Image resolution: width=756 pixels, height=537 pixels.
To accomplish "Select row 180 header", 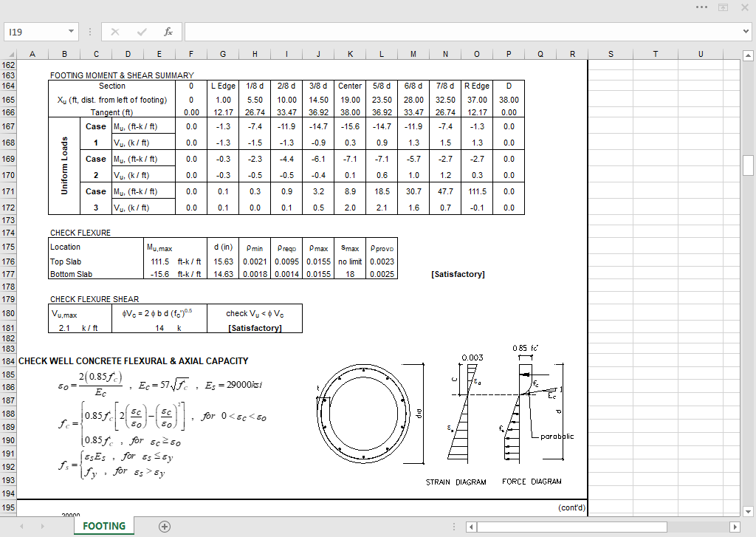I will click(x=8, y=313).
